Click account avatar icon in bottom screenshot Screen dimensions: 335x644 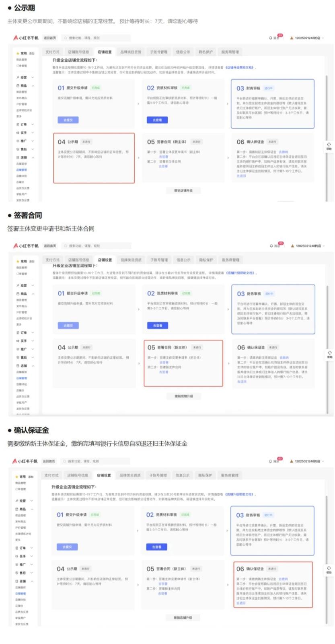coord(292,461)
